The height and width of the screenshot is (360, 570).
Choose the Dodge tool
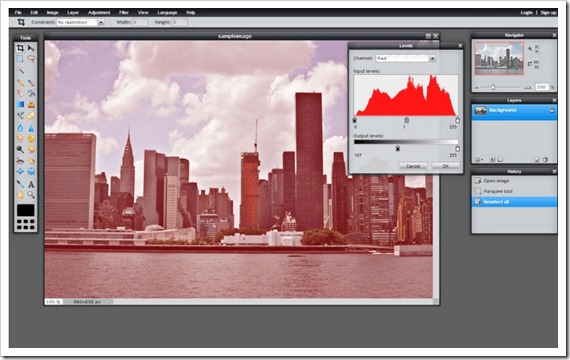coord(20,149)
